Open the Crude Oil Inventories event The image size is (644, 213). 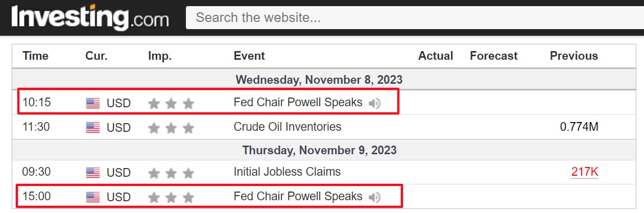click(x=288, y=127)
